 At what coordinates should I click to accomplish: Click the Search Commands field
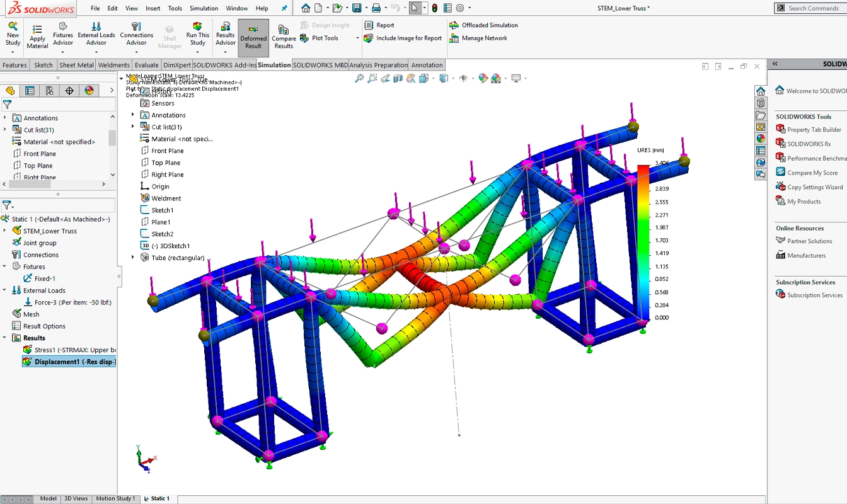(x=810, y=8)
